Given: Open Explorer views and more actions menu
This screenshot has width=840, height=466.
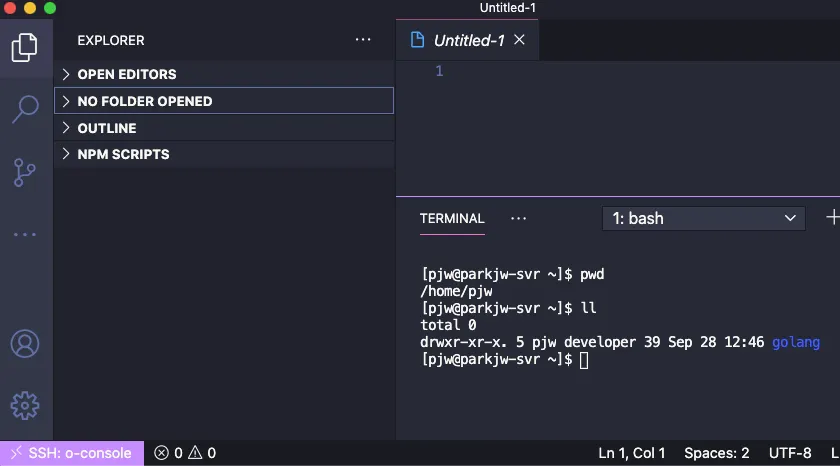Looking at the screenshot, I should click(363, 40).
